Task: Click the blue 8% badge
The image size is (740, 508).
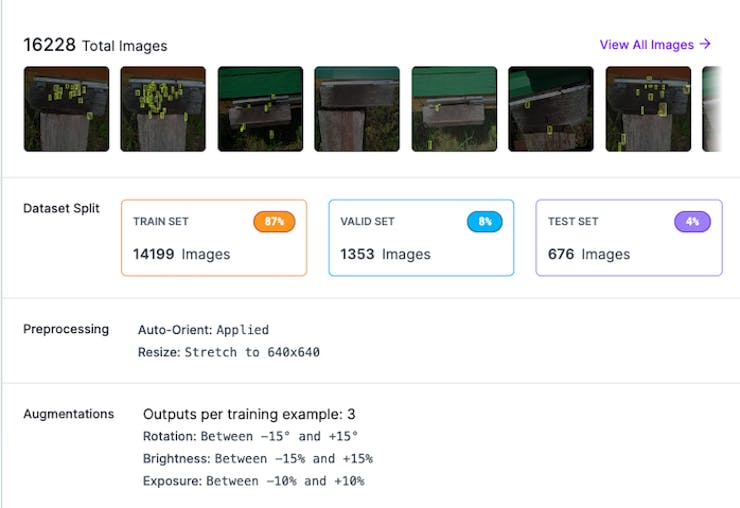Action: tap(484, 221)
